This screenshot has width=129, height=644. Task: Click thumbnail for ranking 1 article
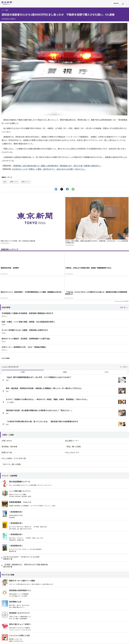[x=122, y=380]
